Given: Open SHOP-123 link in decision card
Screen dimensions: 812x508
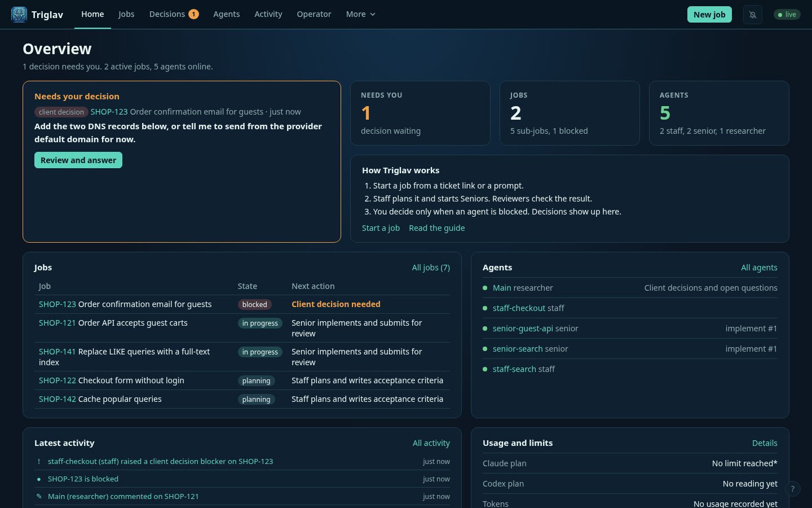Looking at the screenshot, I should 109,112.
